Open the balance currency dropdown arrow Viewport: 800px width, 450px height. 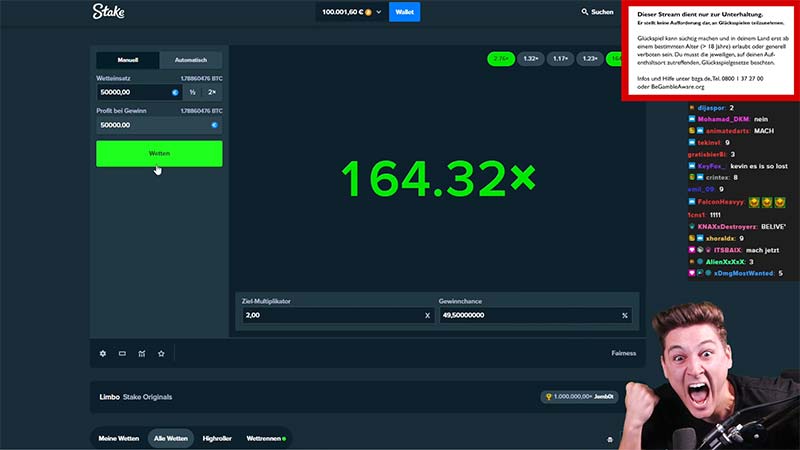click(379, 12)
